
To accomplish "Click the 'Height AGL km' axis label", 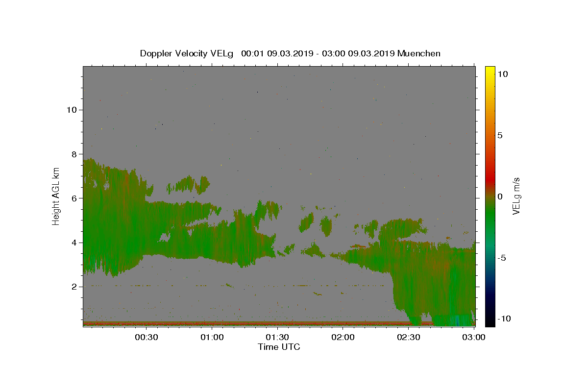I will pyautogui.click(x=56, y=196).
